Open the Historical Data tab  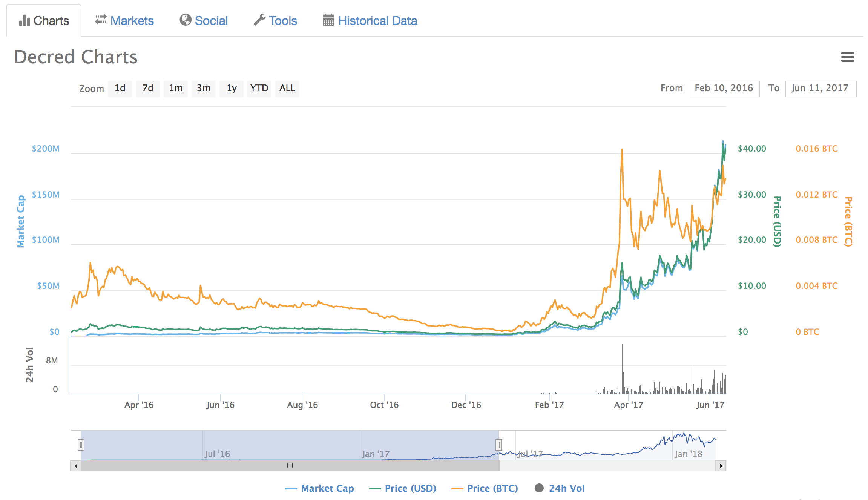click(x=377, y=21)
